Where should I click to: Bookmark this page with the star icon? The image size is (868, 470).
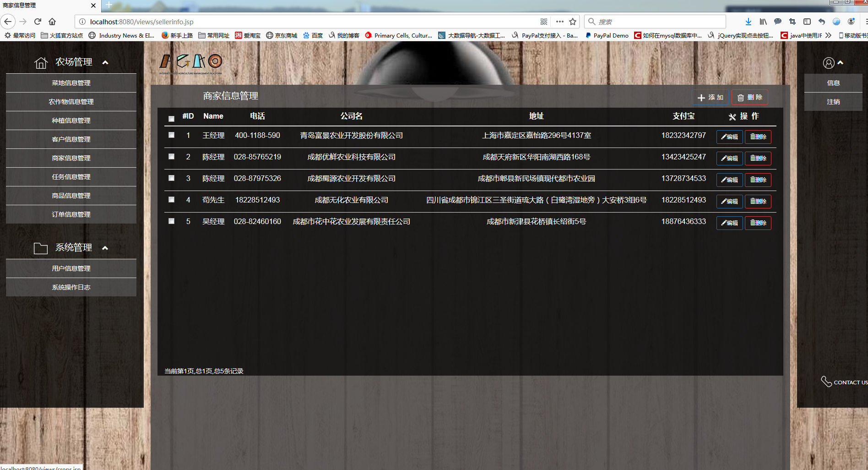(x=573, y=22)
